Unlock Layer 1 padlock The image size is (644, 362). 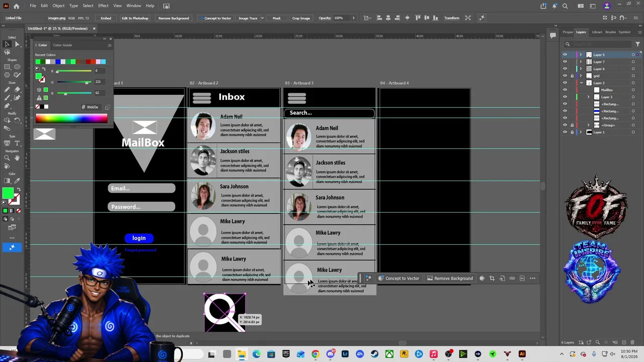click(572, 132)
